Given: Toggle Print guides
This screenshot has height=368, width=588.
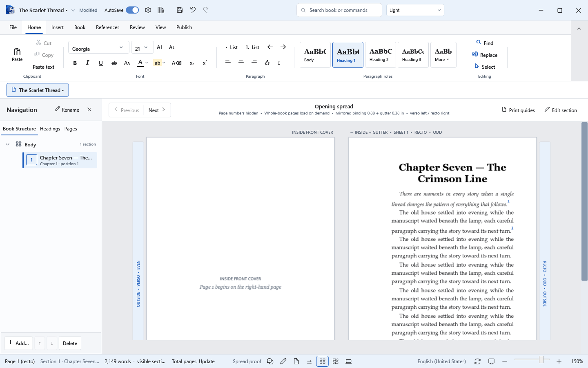Looking at the screenshot, I should click(518, 110).
